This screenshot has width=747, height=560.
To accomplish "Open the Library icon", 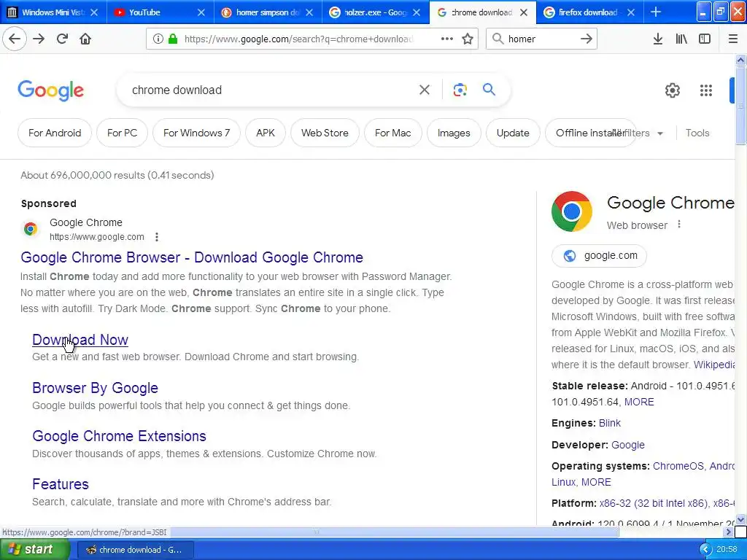I will (681, 39).
